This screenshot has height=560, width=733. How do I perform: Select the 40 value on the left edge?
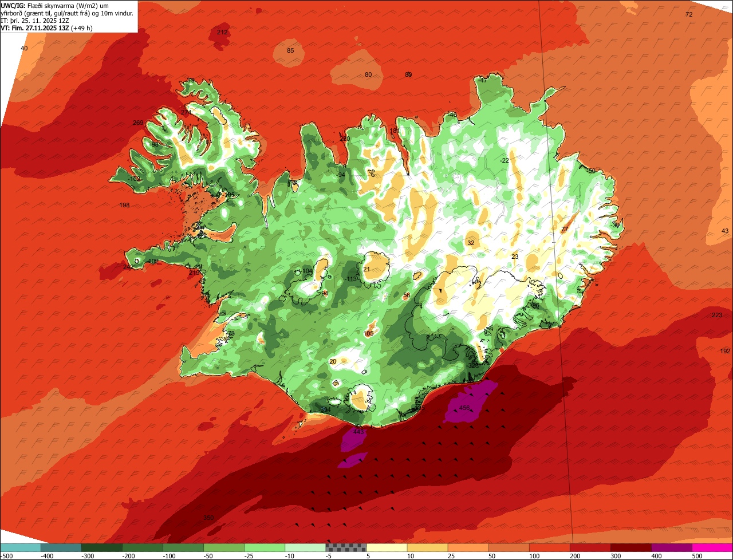(24, 48)
